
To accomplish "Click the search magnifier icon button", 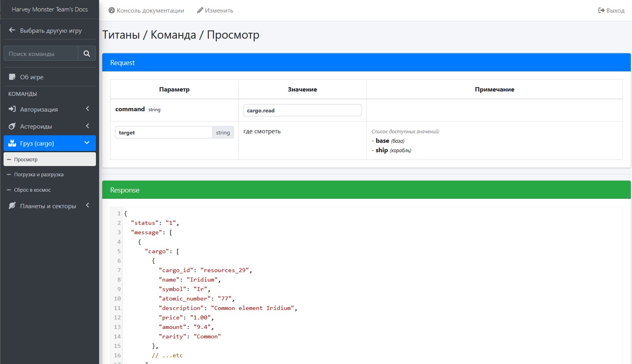I will pos(87,54).
